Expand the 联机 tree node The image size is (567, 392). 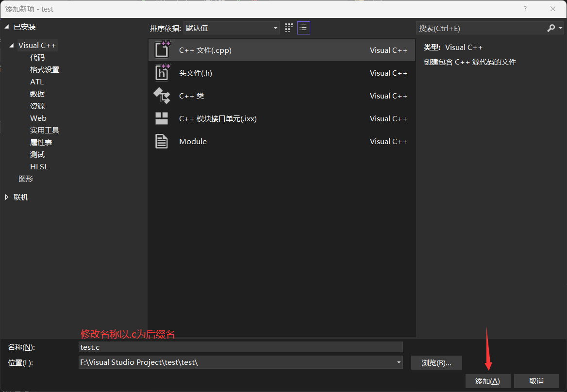(x=6, y=197)
